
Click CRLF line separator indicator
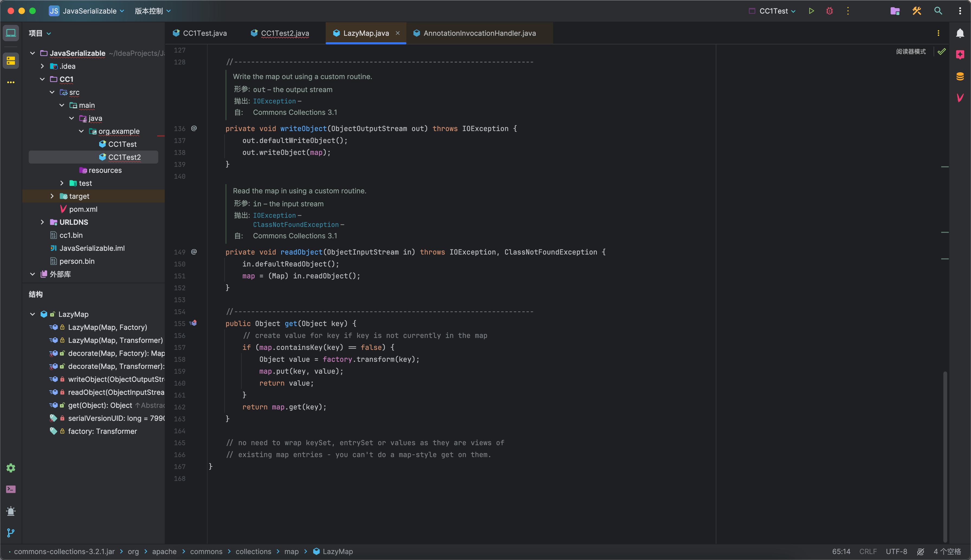pos(868,552)
